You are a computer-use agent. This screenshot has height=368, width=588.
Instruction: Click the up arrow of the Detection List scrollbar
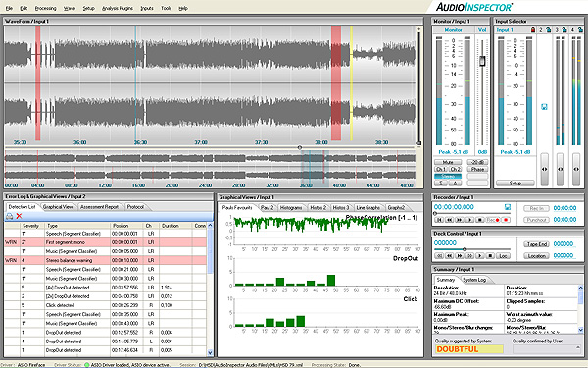tap(210, 226)
